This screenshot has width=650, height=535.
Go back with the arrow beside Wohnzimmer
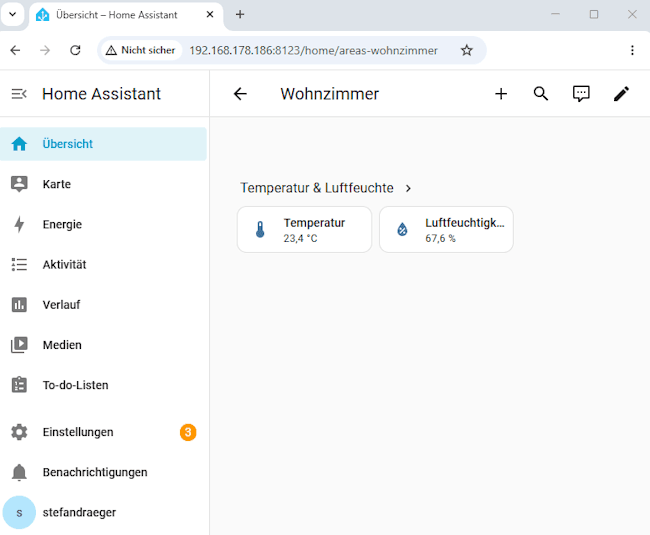240,94
